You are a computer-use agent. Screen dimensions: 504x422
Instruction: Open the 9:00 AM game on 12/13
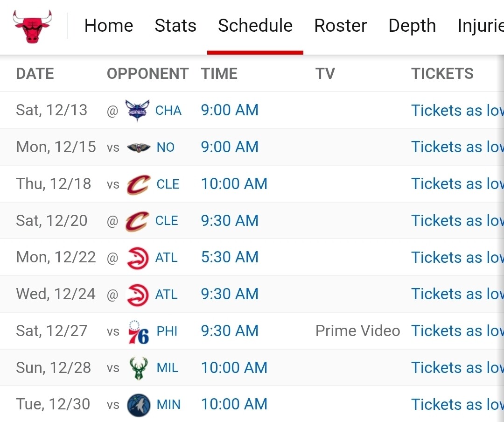coord(230,110)
